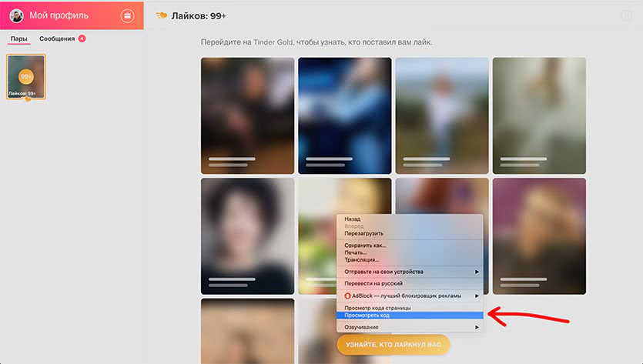This screenshot has height=364, width=643.
Task: Click the 99+ gold badge circle
Action: pyautogui.click(x=26, y=76)
